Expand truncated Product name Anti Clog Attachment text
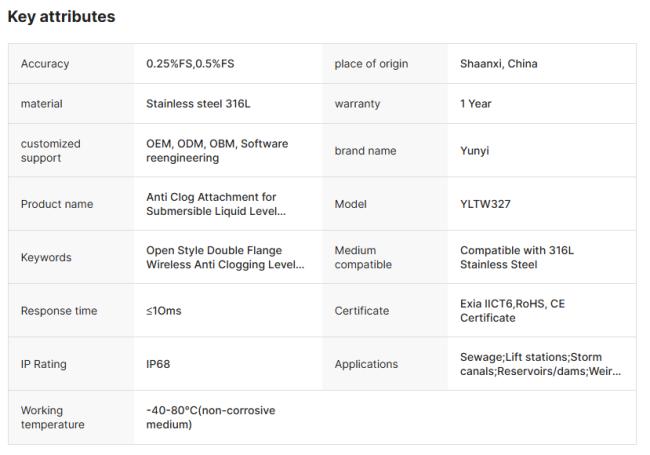The width and height of the screenshot is (650, 455). [x=217, y=204]
